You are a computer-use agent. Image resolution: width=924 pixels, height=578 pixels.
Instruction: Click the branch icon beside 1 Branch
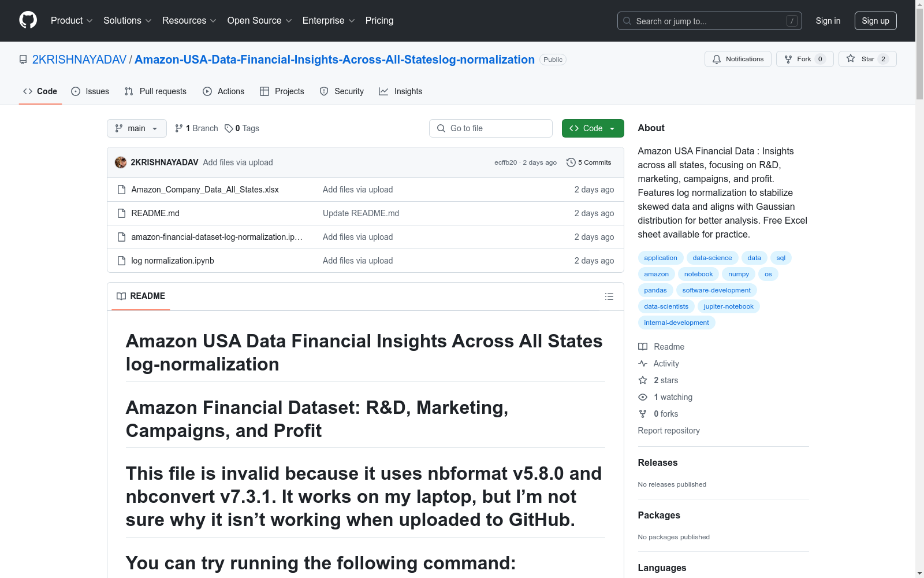pyautogui.click(x=179, y=128)
